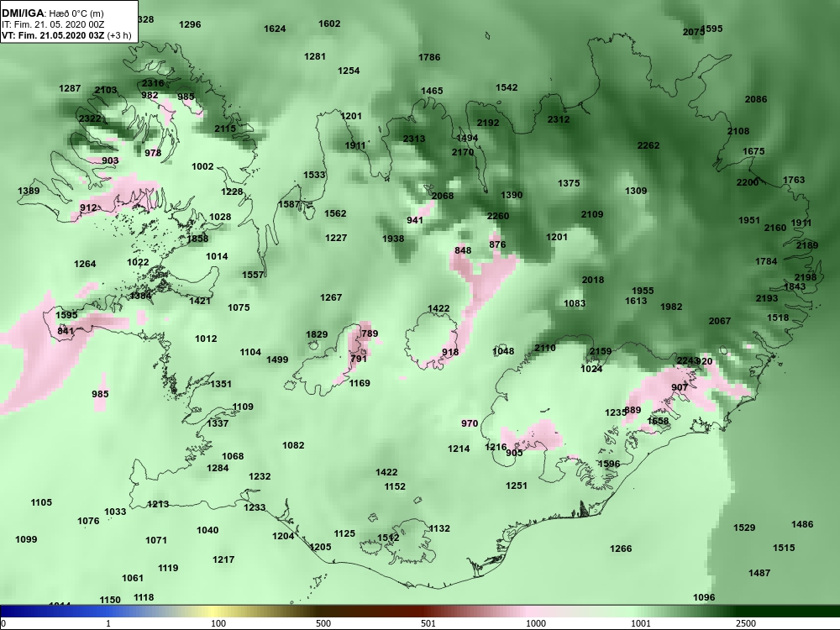Click the map value 1152

point(395,486)
